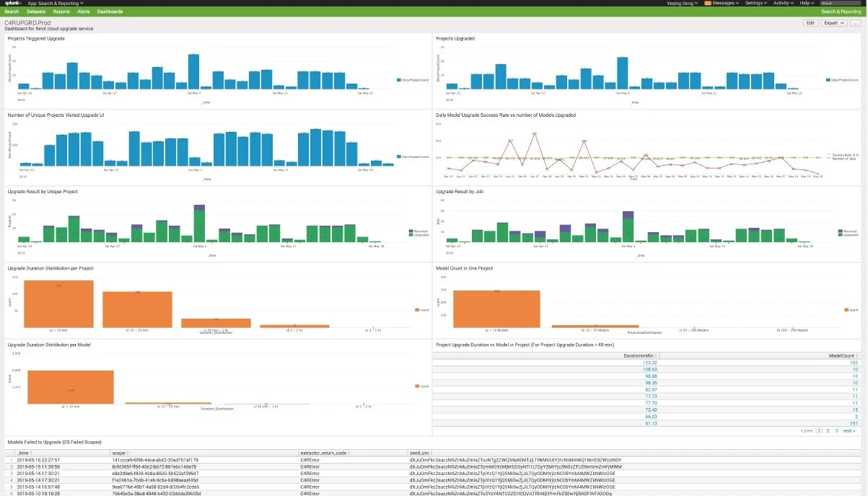Open the Export dropdown

pos(833,23)
